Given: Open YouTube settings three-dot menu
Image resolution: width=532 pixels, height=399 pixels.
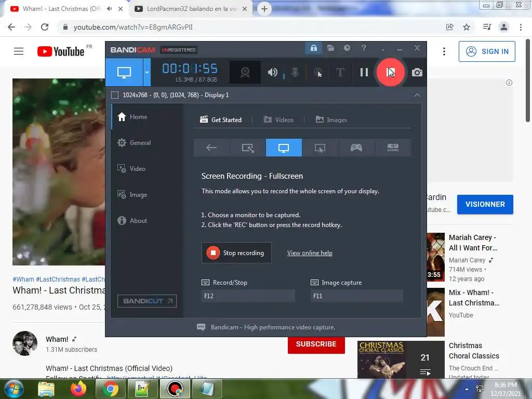Looking at the screenshot, I should pos(444,51).
